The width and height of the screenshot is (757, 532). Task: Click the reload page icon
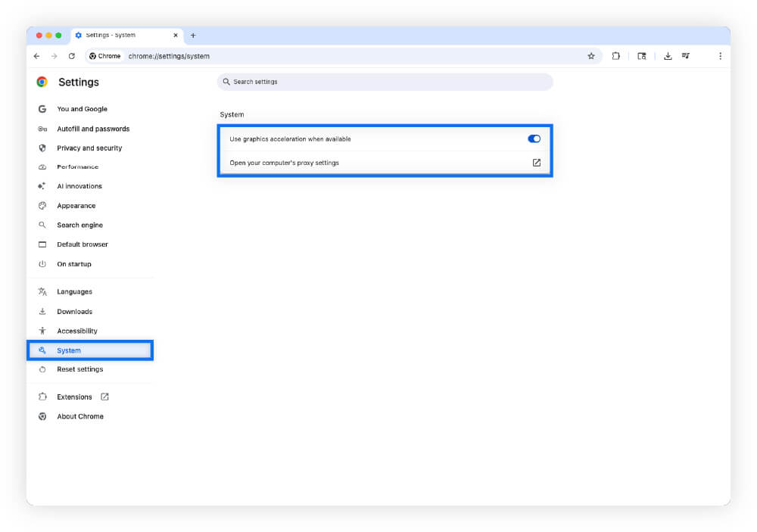70,55
